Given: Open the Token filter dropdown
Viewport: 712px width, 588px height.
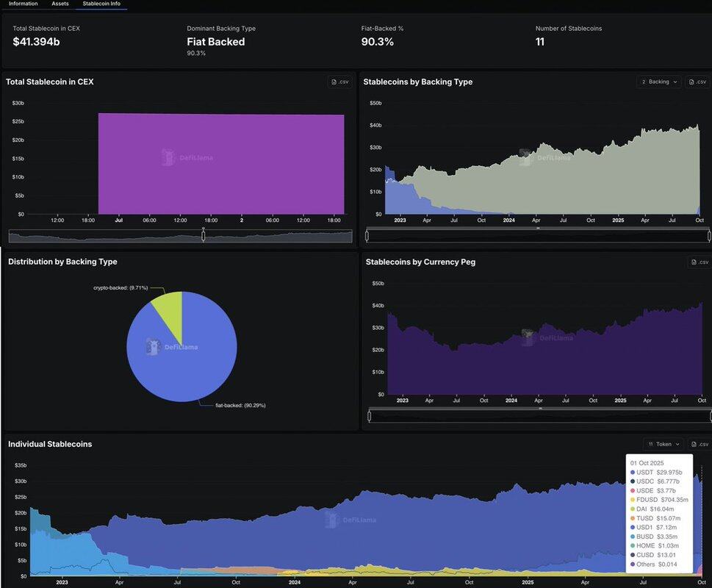Looking at the screenshot, I should click(664, 444).
